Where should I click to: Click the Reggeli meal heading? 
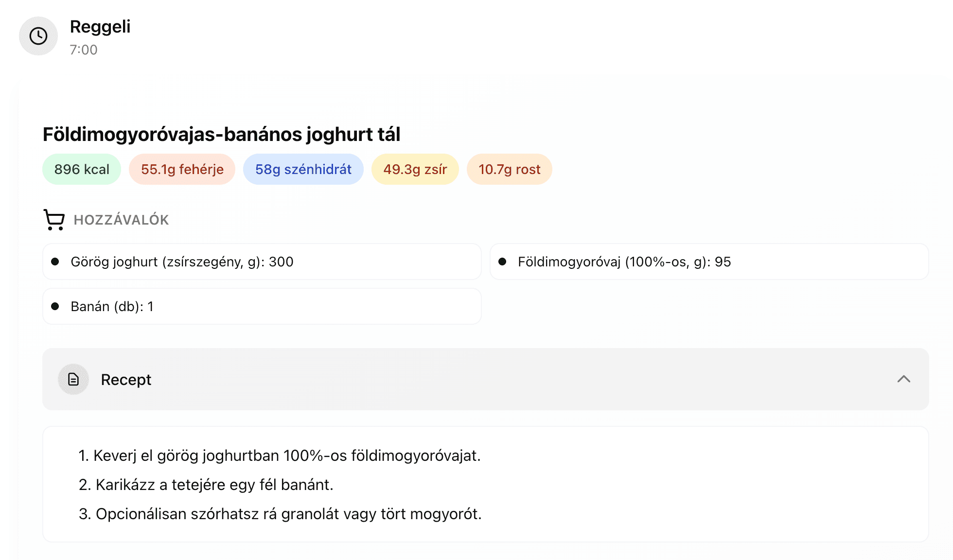click(100, 27)
